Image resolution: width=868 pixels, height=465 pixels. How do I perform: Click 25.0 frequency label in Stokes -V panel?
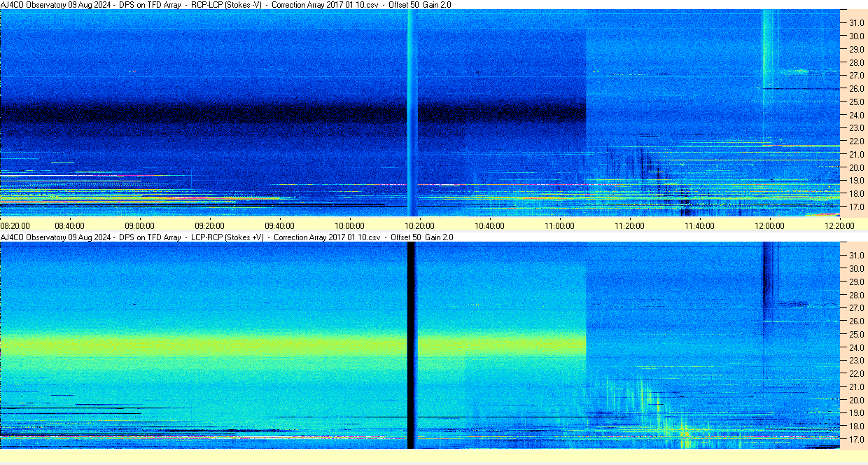coord(856,102)
